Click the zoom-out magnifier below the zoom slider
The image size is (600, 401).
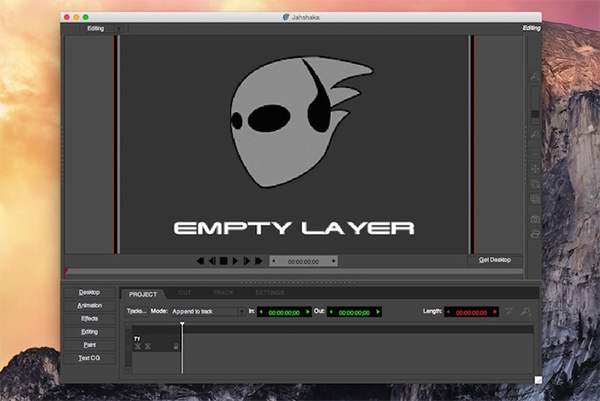pyautogui.click(x=535, y=134)
